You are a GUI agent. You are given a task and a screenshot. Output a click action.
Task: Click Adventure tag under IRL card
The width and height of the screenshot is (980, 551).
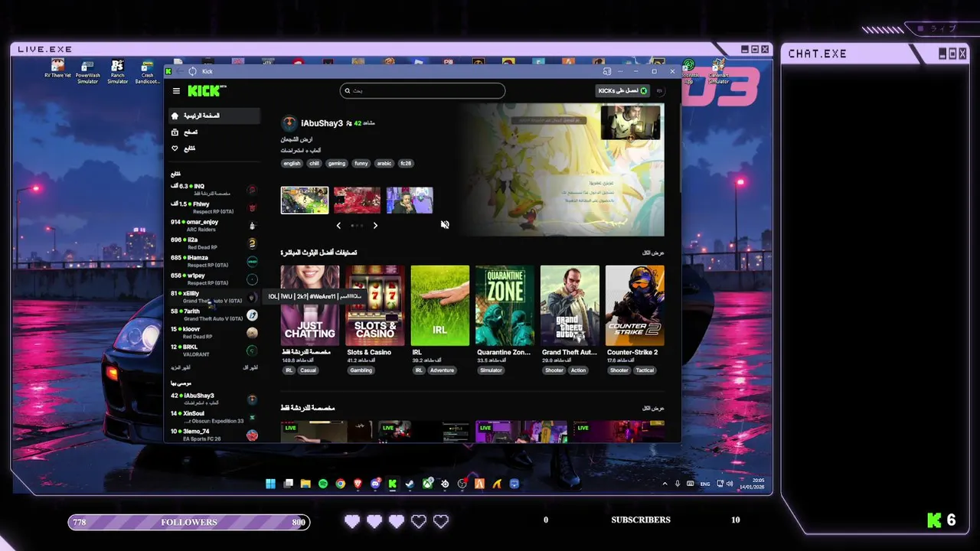click(442, 370)
